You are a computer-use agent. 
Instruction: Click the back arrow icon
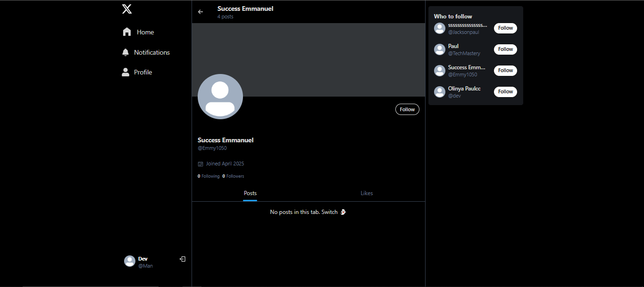pyautogui.click(x=201, y=12)
